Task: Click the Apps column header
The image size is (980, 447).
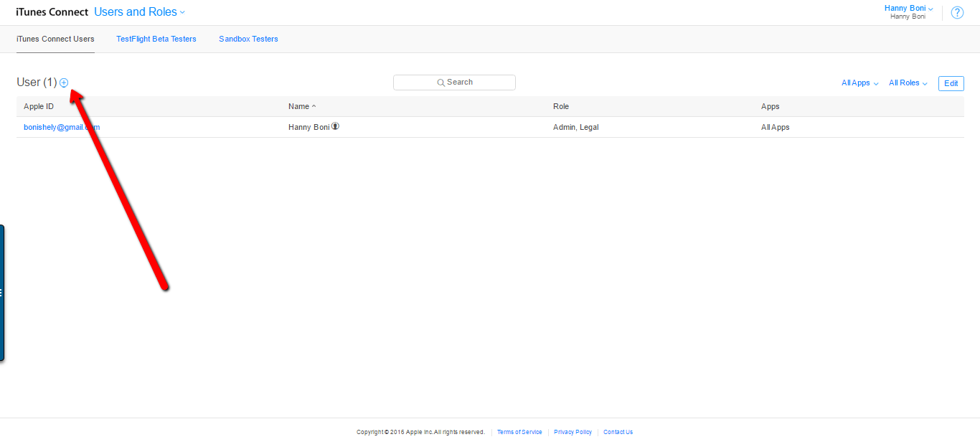Action: click(x=771, y=106)
